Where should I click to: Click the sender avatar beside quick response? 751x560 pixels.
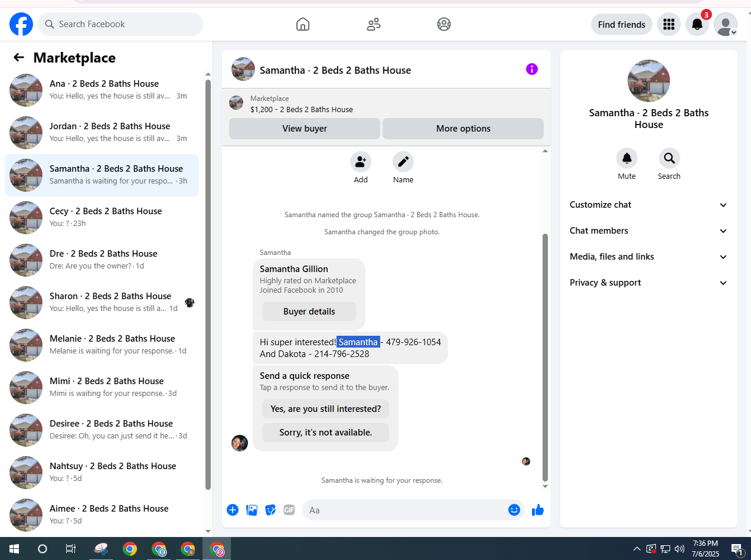240,443
